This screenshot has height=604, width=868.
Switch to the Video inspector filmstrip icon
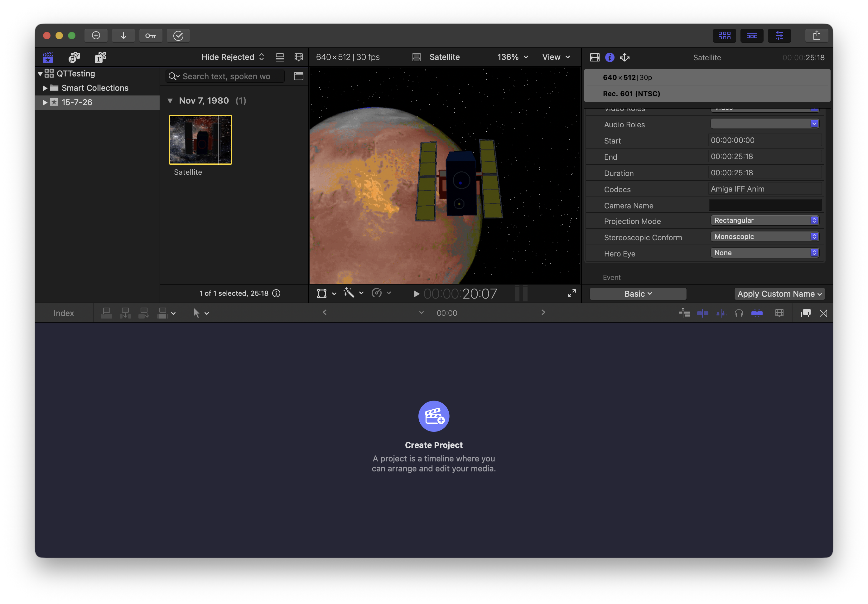595,57
